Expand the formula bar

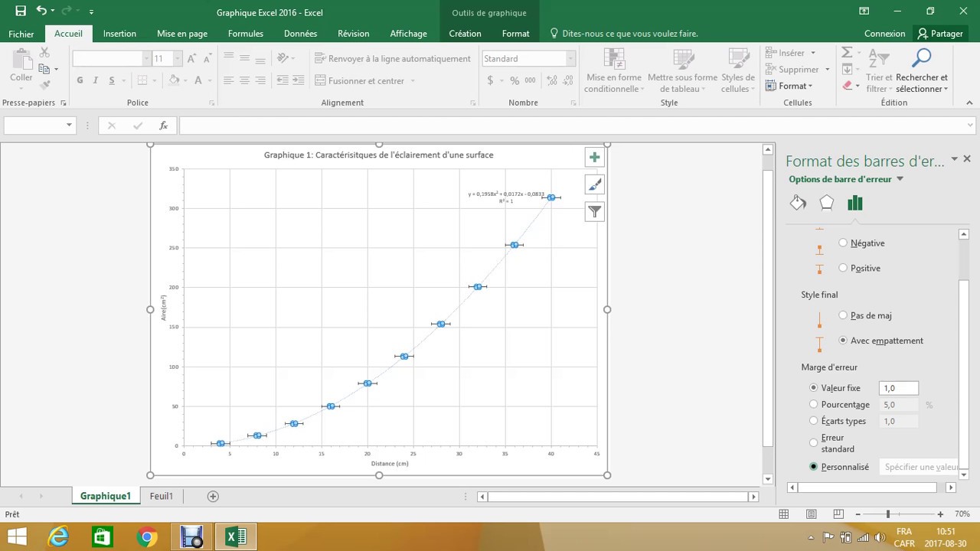[x=971, y=126]
